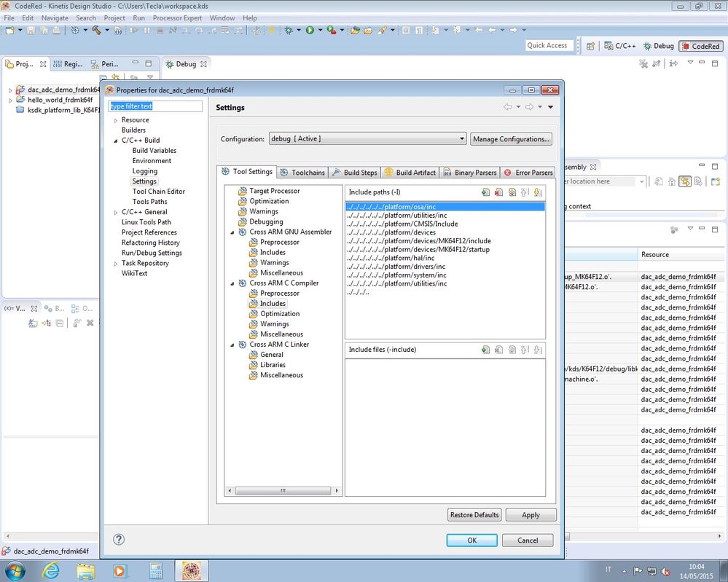Click the Restore Defaults button
This screenshot has width=728, height=582.
coord(474,515)
